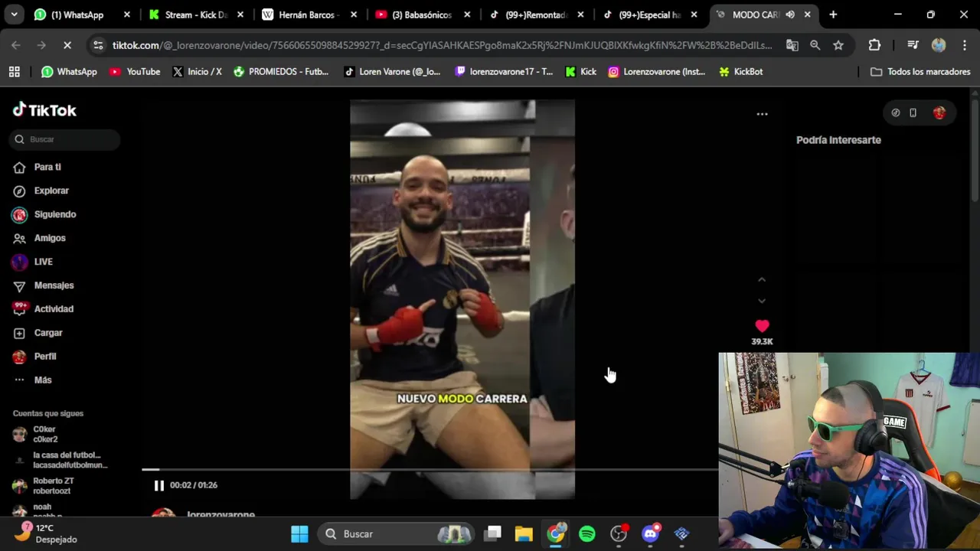Switch to the WhatsApp browser tab

click(82, 15)
